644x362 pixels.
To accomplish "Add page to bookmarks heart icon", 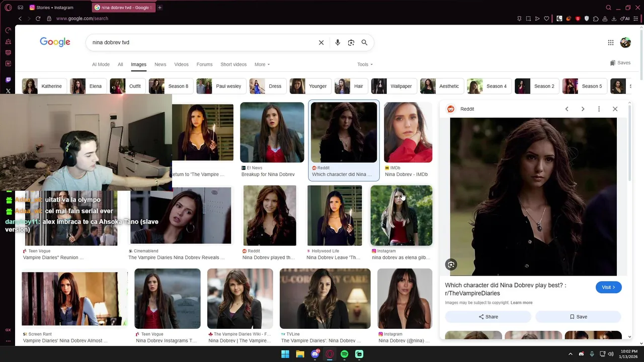I will click(546, 19).
